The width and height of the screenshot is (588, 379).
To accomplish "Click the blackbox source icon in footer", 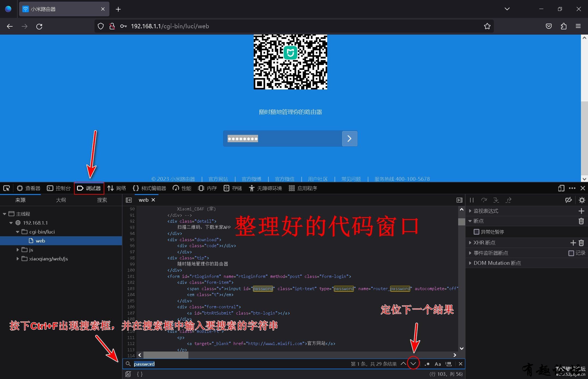I will coord(128,374).
